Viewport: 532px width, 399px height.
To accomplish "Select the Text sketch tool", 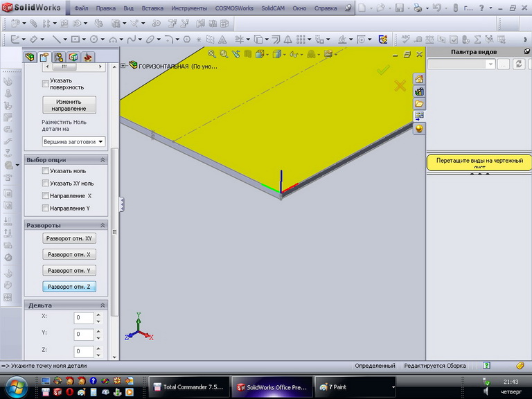I will pos(222,39).
